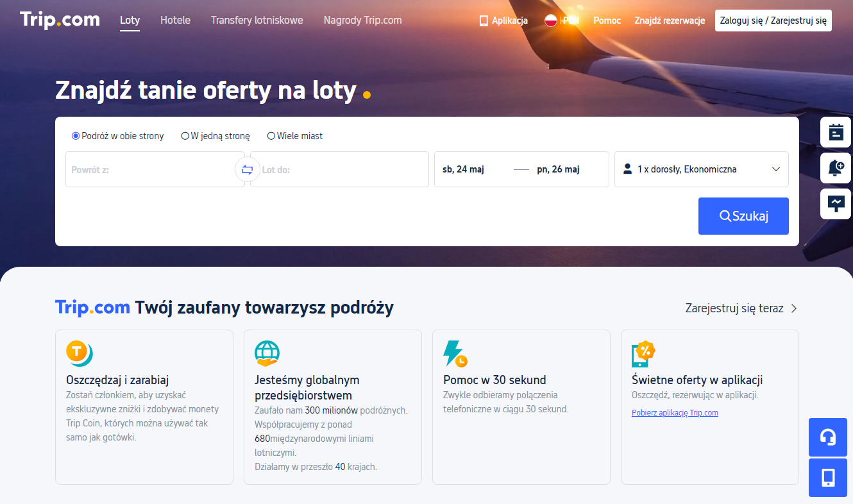The height and width of the screenshot is (504, 853).
Task: Open Nagrody Trip.com tab
Action: click(363, 20)
